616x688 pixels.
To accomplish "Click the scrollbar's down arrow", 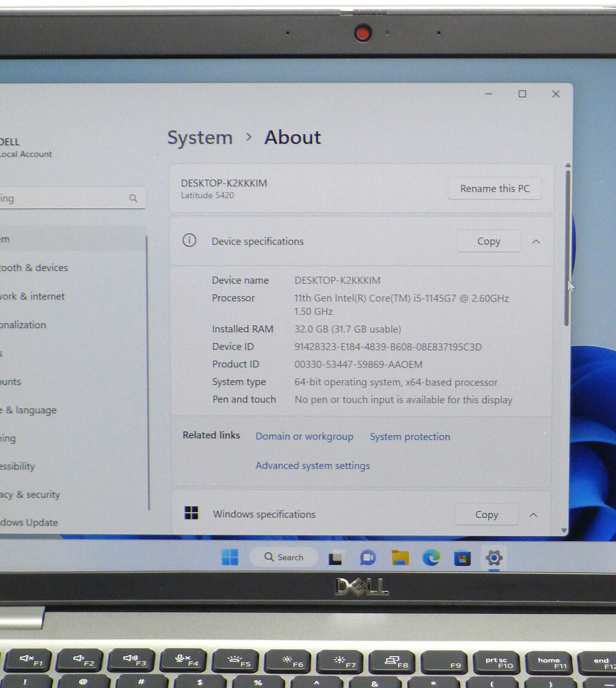I will (564, 531).
